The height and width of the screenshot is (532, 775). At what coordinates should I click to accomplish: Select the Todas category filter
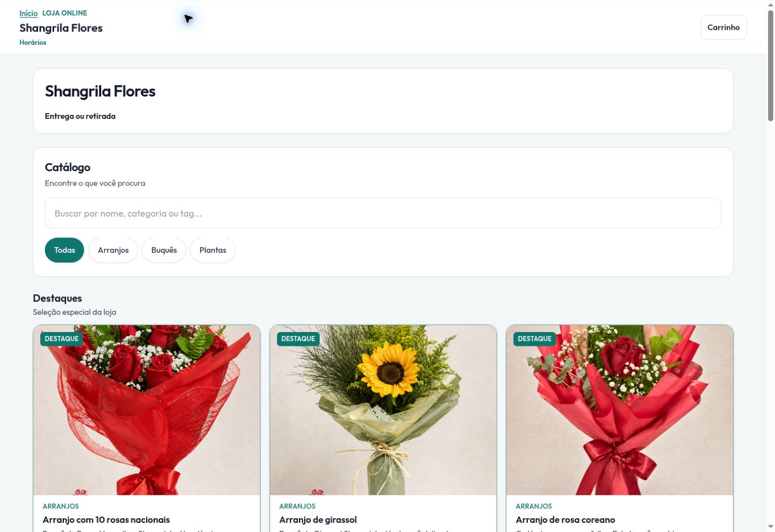point(64,250)
